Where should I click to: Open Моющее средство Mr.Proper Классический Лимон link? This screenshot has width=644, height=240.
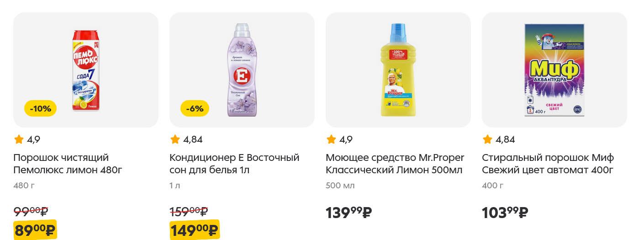395,164
